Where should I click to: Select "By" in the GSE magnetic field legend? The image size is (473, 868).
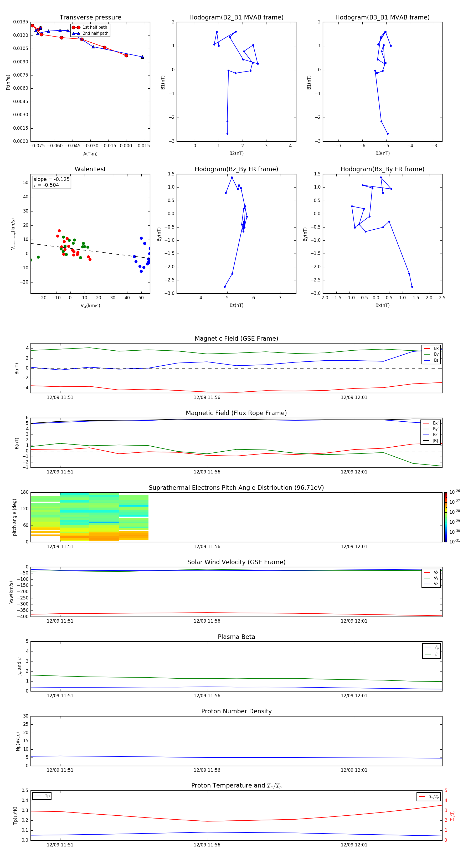pyautogui.click(x=431, y=354)
